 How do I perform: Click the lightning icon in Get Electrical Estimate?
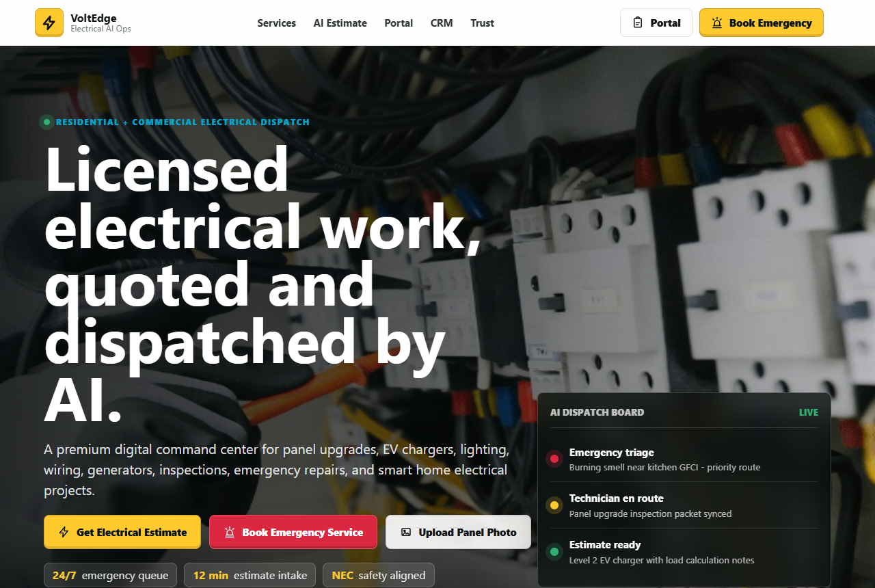[64, 531]
